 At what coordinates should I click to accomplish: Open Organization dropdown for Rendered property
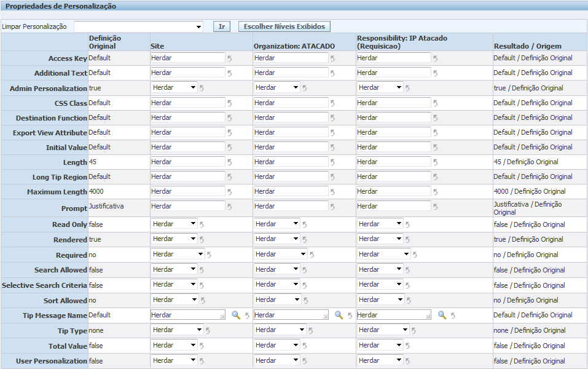(x=276, y=239)
